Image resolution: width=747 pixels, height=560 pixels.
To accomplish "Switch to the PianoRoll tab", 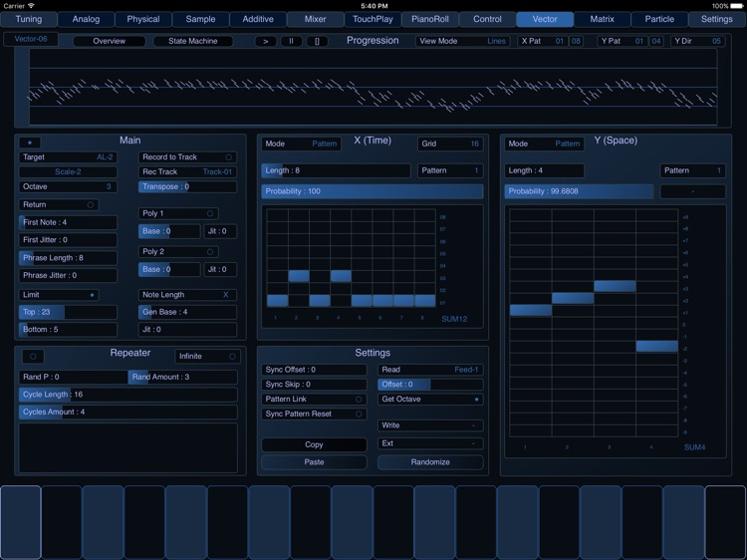I will click(x=430, y=19).
